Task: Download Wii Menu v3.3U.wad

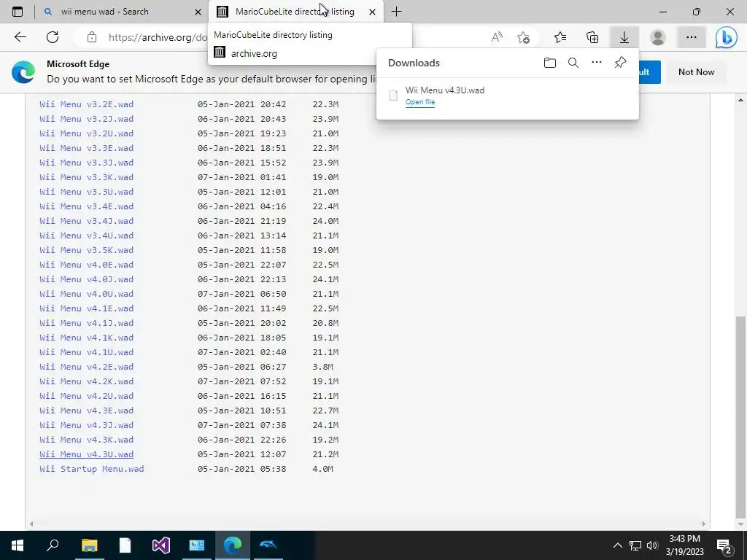Action: tap(87, 192)
